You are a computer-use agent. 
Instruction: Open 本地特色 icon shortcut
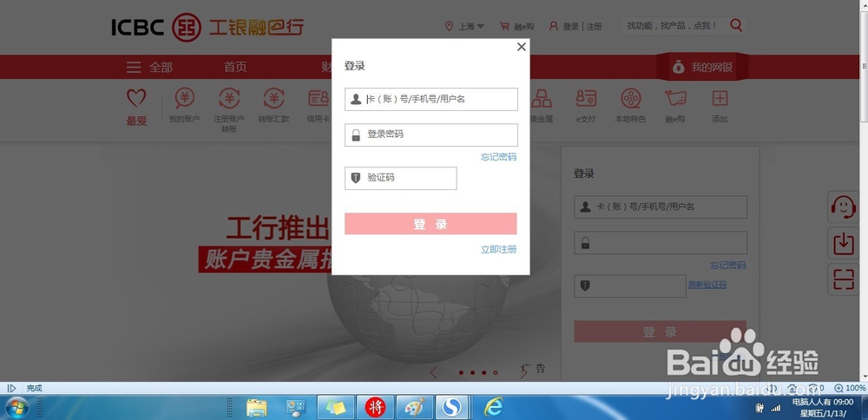tap(630, 105)
